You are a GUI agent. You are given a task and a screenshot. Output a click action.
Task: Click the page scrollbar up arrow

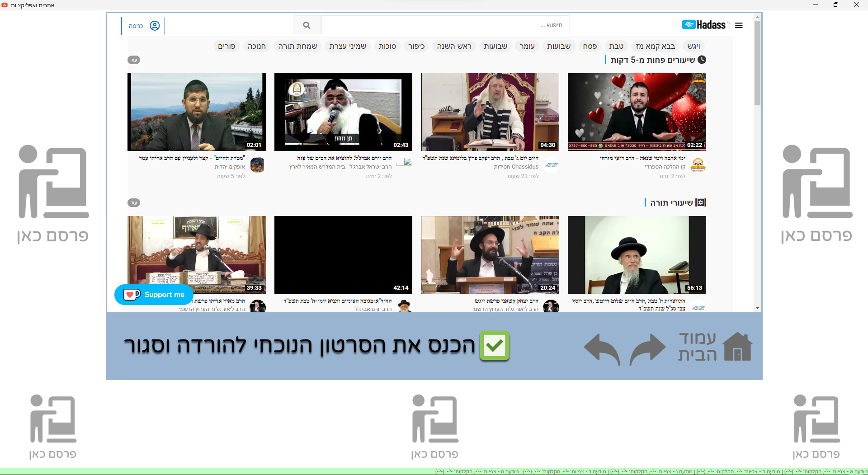click(x=757, y=17)
